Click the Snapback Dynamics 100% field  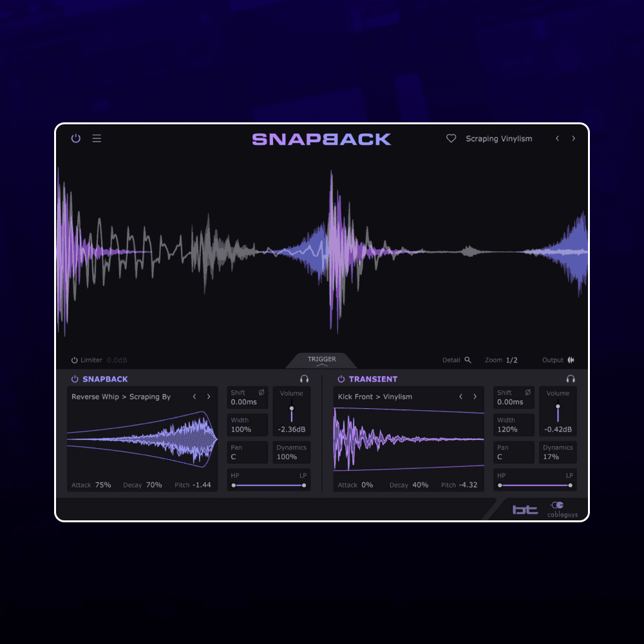click(291, 452)
